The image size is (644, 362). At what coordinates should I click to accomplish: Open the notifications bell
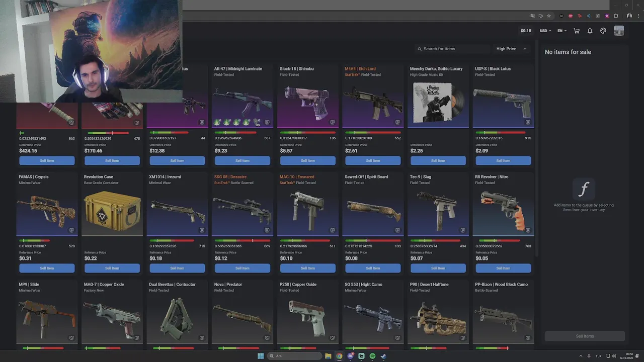pos(590,31)
